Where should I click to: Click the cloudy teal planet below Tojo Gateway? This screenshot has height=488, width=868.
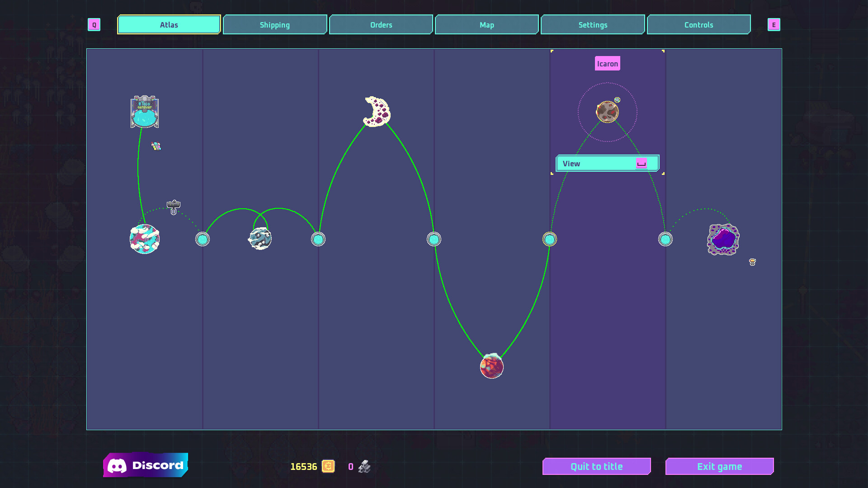pyautogui.click(x=145, y=239)
